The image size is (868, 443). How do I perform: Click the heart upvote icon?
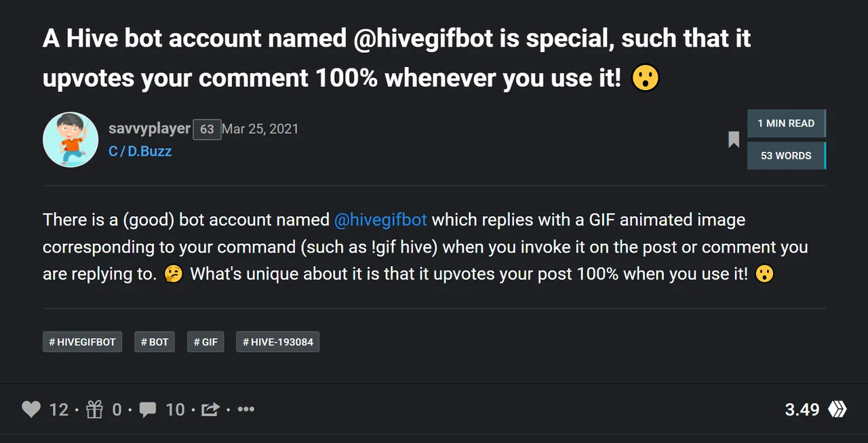[x=31, y=409]
